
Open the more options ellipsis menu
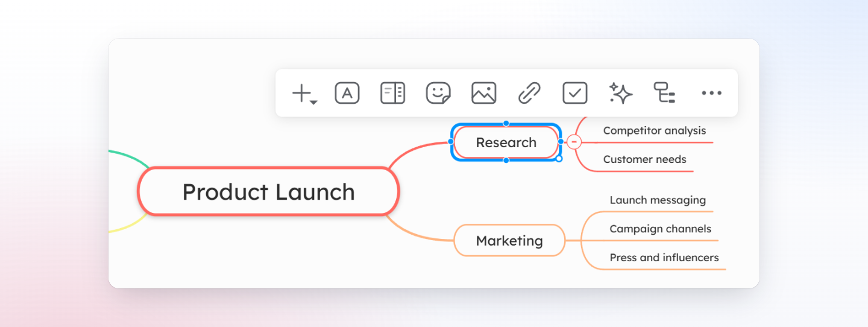coord(711,94)
